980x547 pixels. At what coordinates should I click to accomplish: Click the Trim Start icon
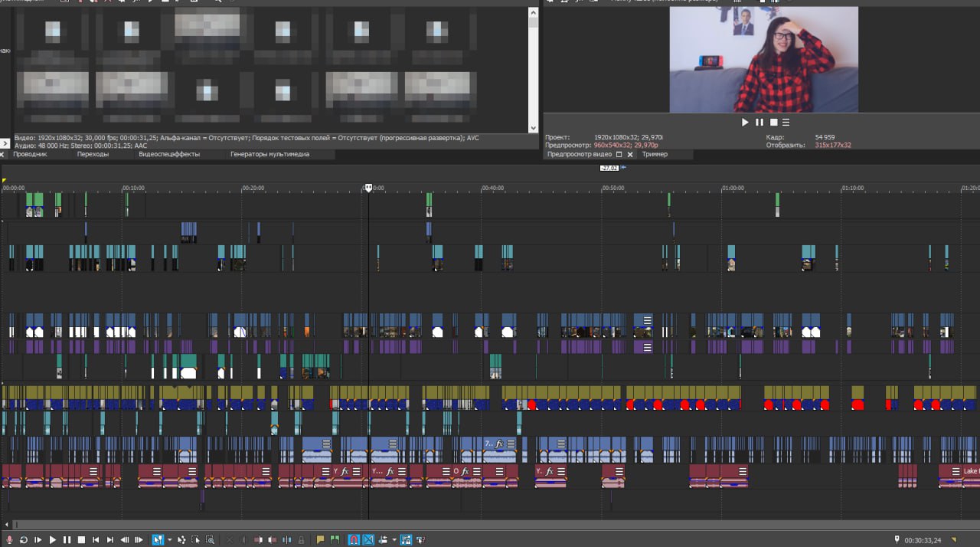[258, 539]
